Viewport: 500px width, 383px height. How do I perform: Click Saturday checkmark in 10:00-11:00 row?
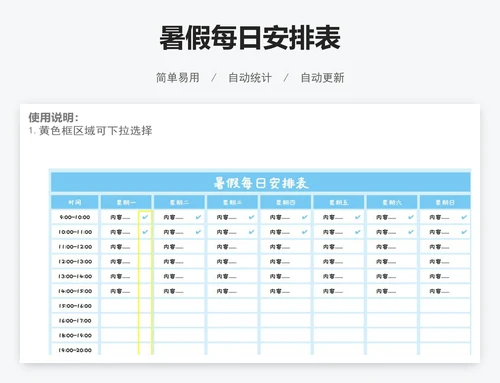tap(411, 232)
